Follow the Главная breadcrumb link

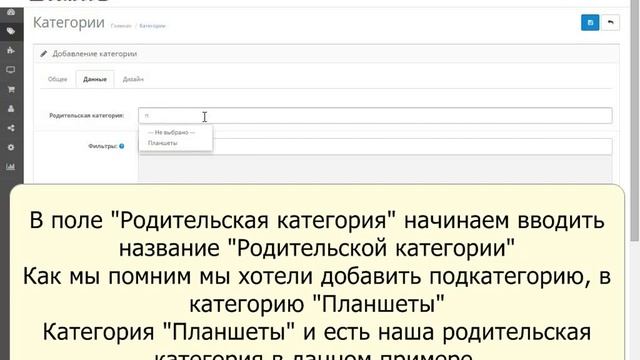pos(121,26)
